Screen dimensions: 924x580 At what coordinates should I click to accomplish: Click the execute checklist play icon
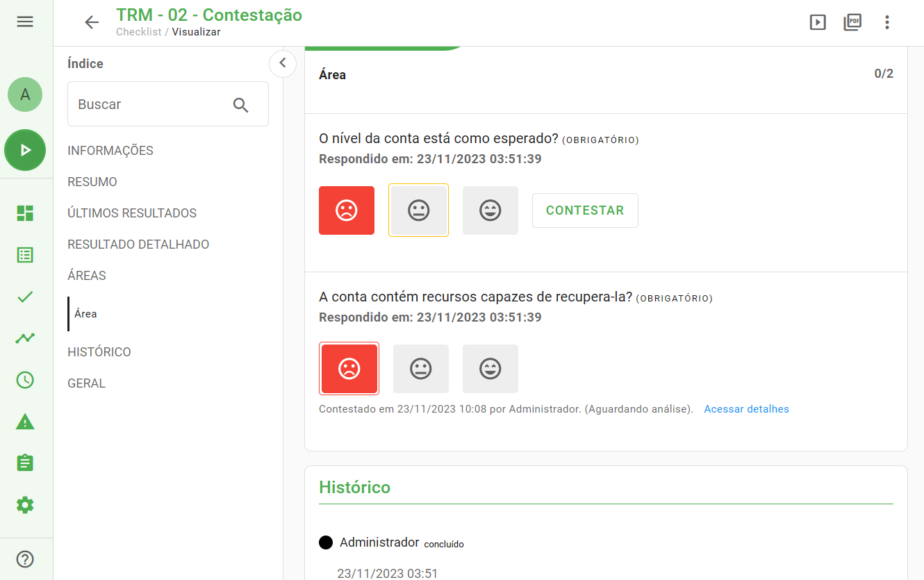(818, 22)
